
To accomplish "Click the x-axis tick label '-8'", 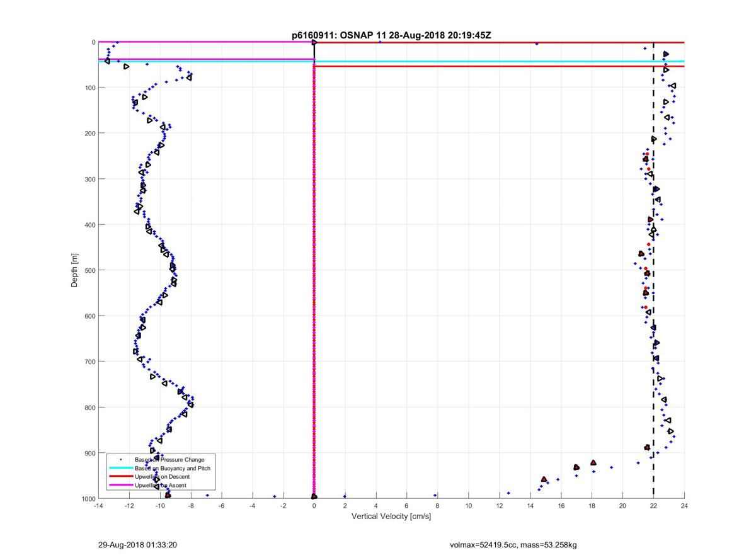I will (x=190, y=506).
